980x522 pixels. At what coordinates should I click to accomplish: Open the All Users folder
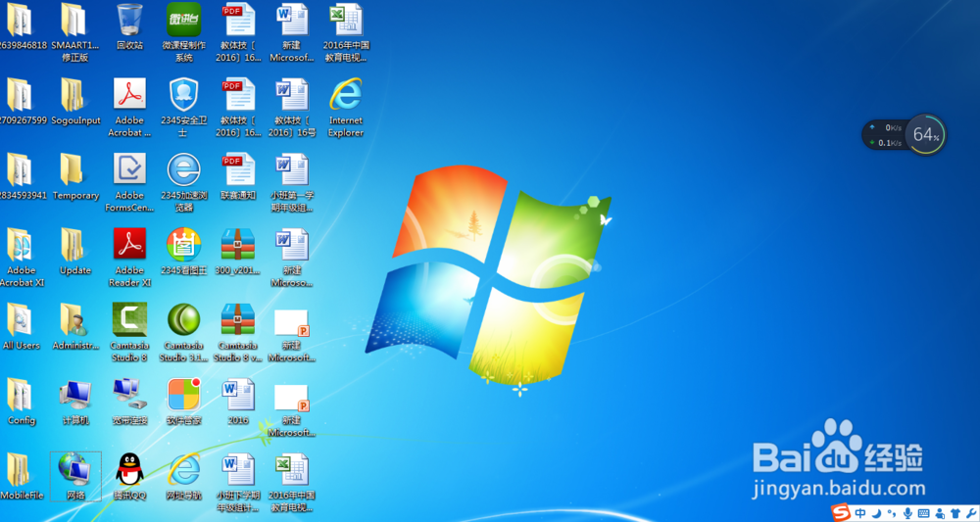[x=22, y=328]
